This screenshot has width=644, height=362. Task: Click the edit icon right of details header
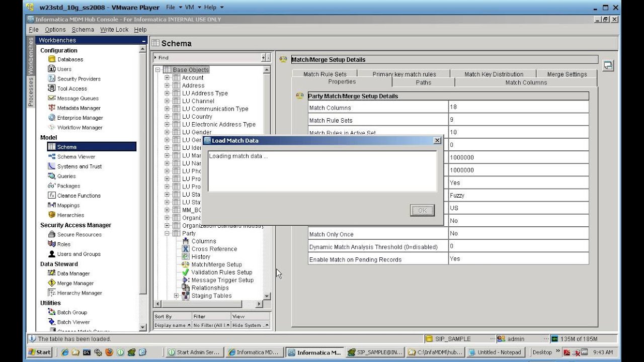click(x=608, y=65)
